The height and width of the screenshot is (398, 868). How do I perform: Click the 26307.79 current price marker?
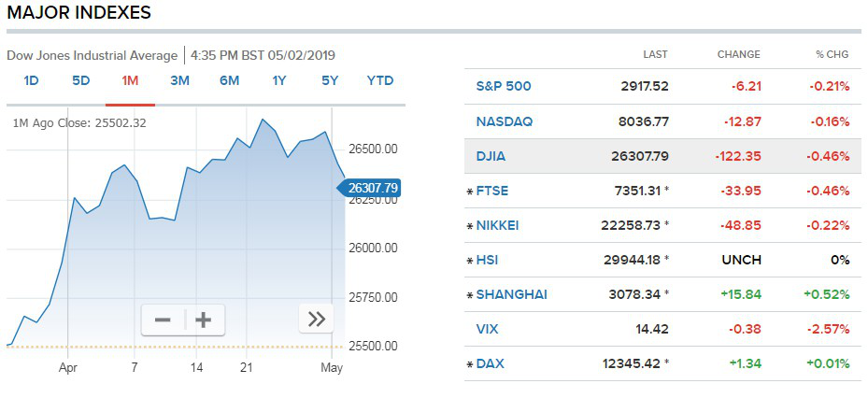click(x=372, y=188)
